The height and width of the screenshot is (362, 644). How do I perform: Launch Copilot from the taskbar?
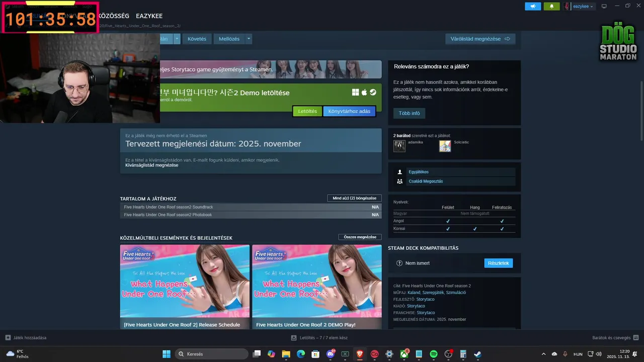[272, 354]
